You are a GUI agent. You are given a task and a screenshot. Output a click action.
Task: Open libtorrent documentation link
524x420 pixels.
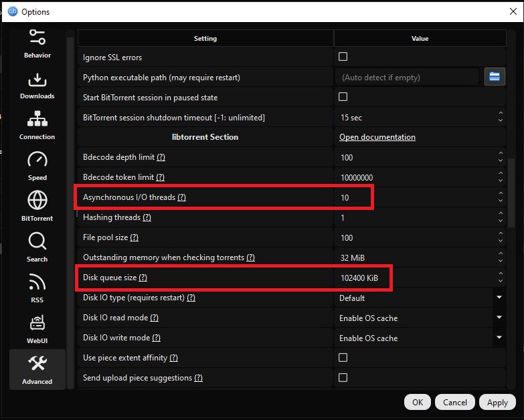point(377,137)
